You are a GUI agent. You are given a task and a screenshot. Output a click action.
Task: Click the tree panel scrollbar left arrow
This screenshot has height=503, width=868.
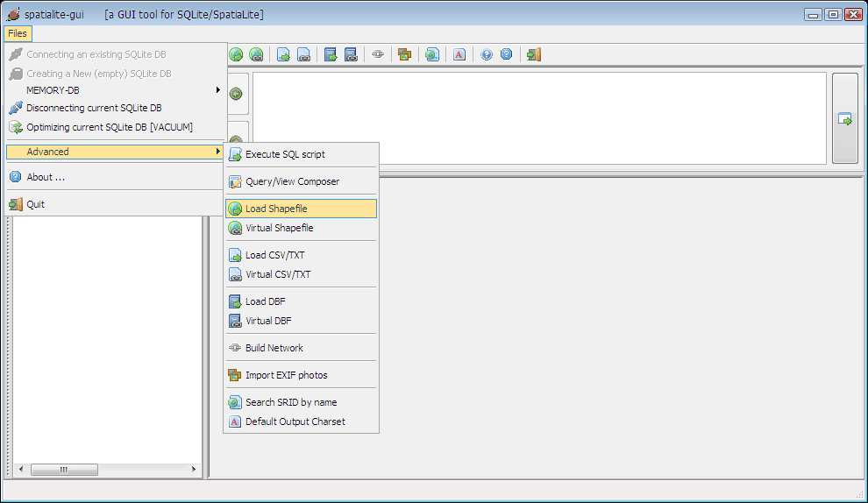(21, 469)
